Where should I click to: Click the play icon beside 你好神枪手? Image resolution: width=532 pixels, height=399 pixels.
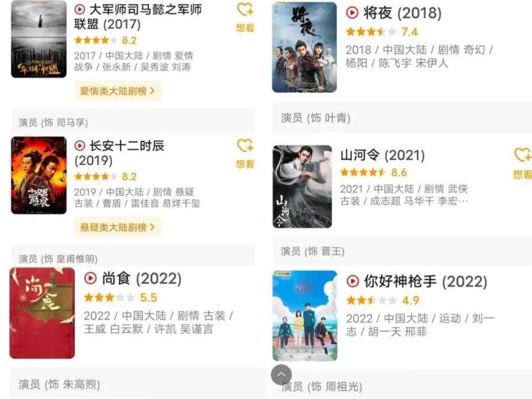coord(353,281)
